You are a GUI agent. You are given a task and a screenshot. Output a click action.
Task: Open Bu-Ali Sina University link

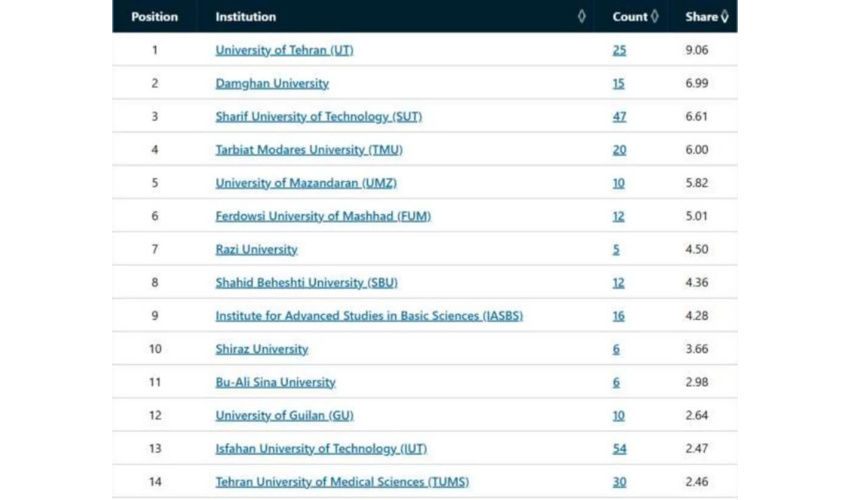275,382
